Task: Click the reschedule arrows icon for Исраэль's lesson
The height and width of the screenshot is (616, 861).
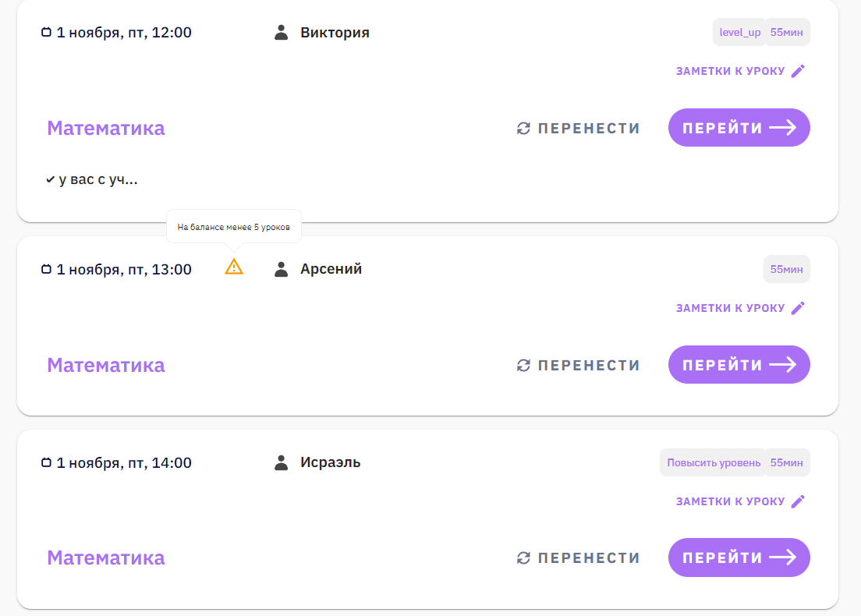Action: 524,558
